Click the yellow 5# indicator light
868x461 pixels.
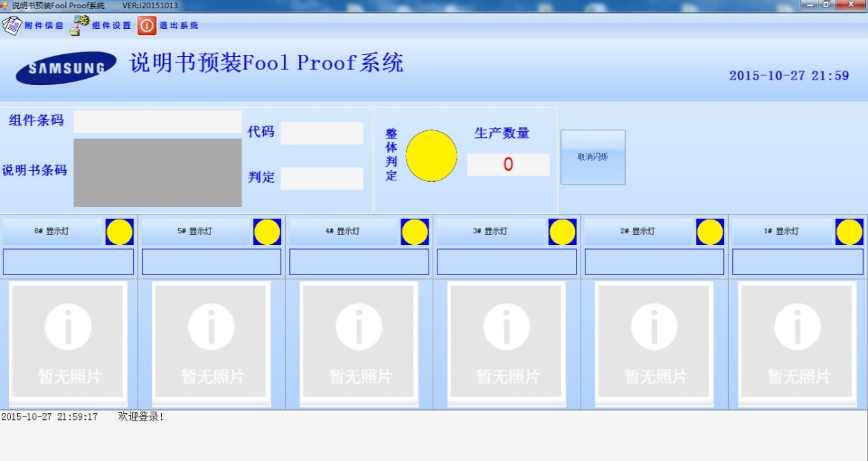point(267,232)
